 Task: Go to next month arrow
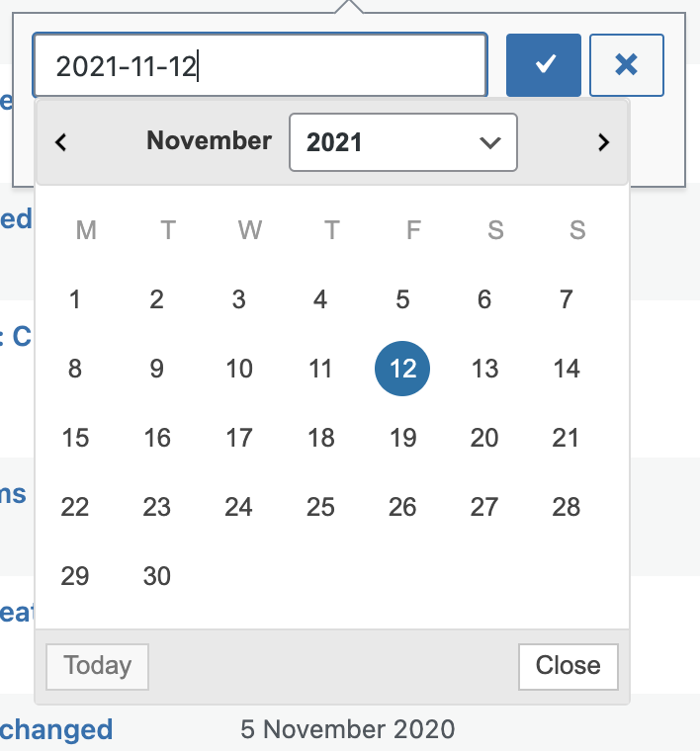[x=603, y=142]
